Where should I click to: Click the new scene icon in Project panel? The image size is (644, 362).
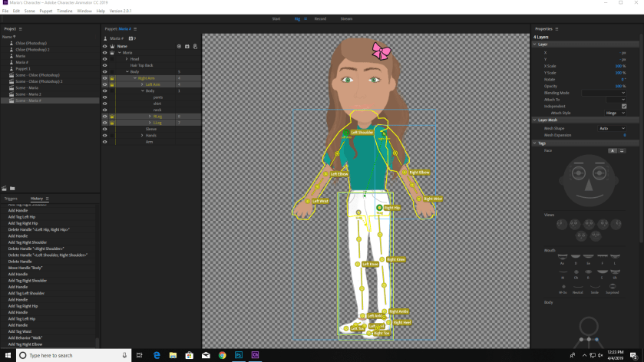[5, 188]
